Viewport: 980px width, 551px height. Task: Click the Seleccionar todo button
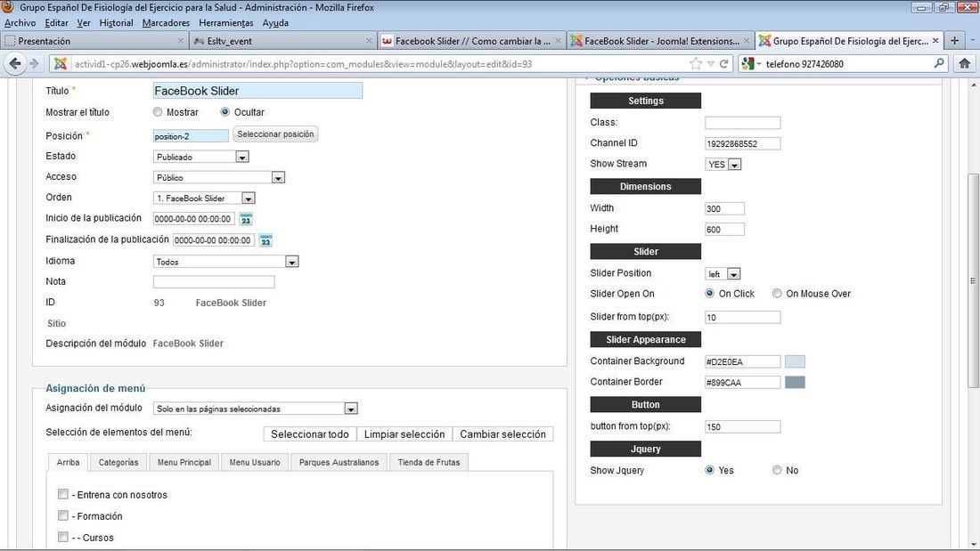pos(310,434)
